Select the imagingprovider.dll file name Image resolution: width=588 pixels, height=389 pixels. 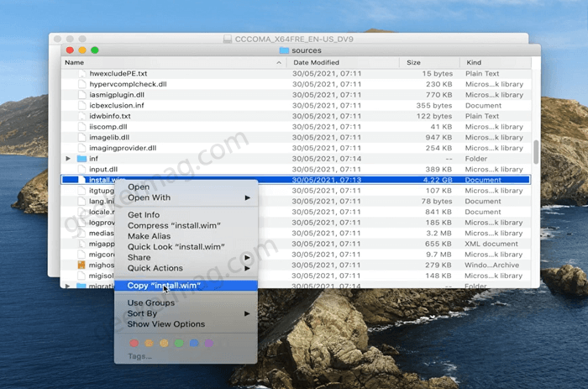click(123, 148)
